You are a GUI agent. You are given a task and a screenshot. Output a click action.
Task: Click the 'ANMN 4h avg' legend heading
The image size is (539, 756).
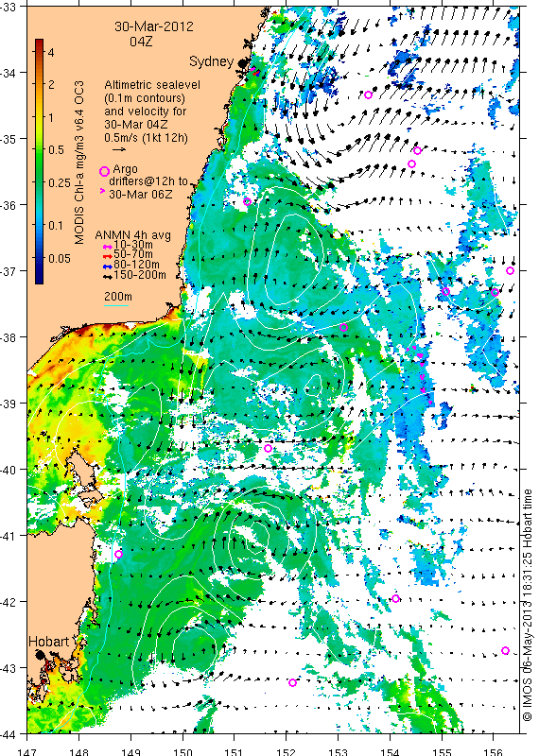click(x=132, y=235)
